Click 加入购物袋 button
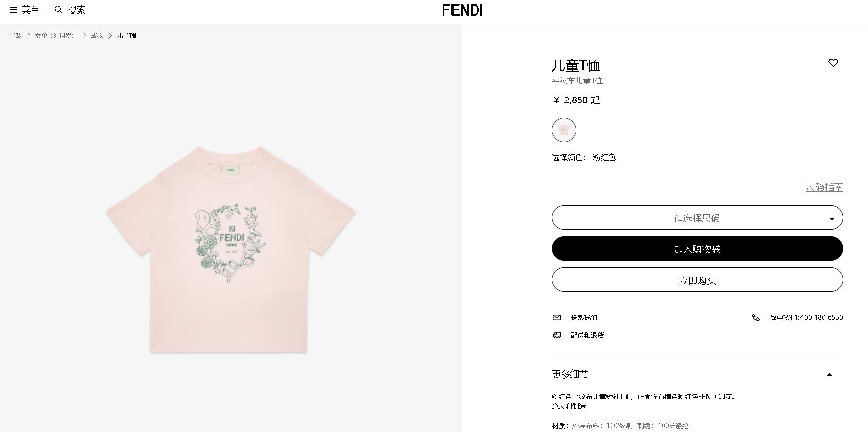Image resolution: width=868 pixels, height=432 pixels. point(697,249)
